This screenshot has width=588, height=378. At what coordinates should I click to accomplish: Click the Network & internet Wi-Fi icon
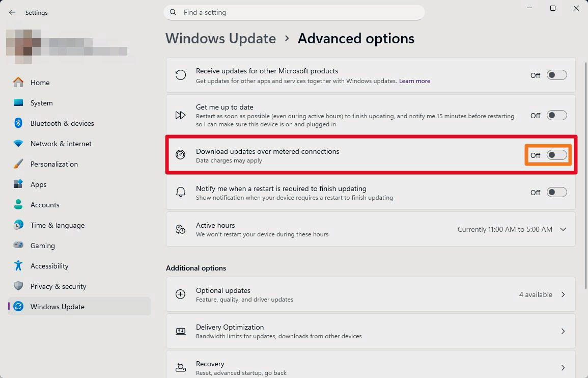(x=18, y=144)
